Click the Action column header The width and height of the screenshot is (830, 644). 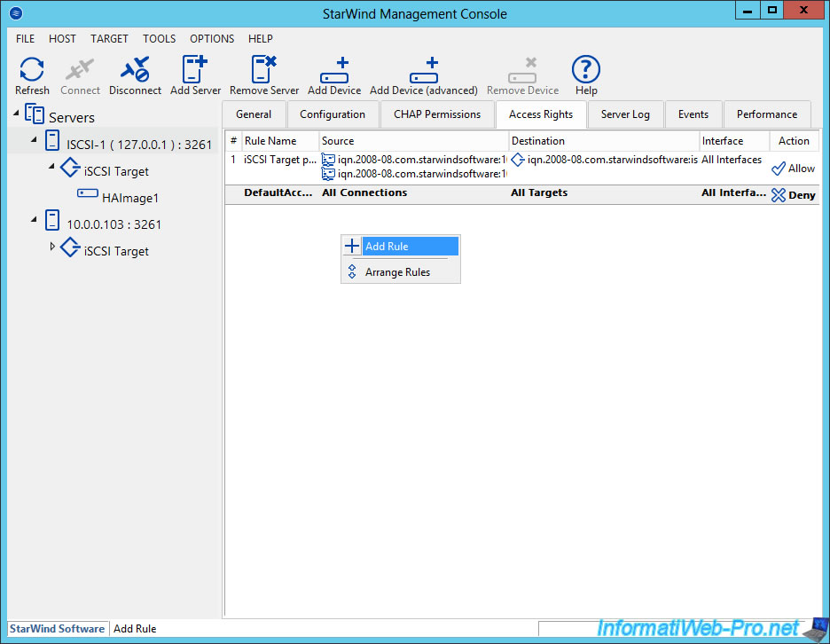(x=794, y=141)
